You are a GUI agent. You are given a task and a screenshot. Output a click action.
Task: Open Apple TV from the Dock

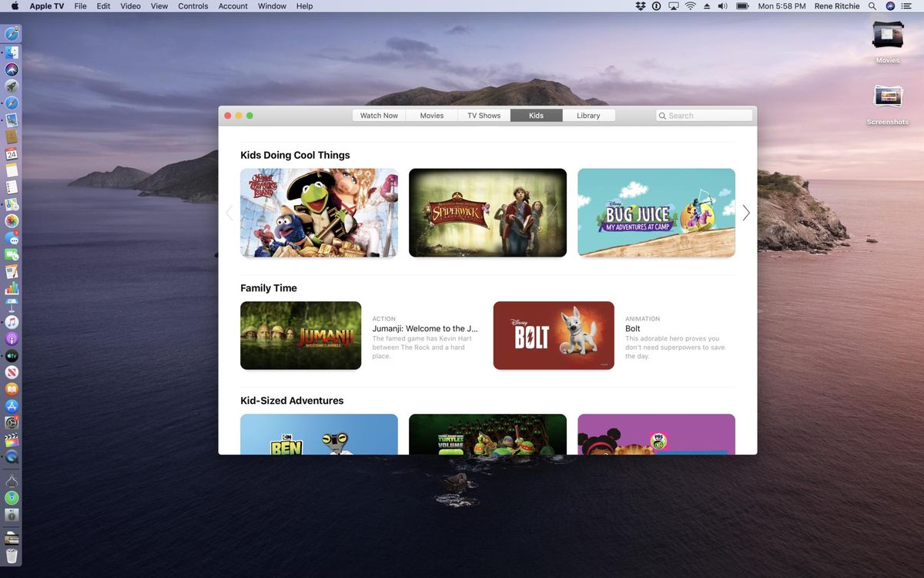pyautogui.click(x=12, y=356)
